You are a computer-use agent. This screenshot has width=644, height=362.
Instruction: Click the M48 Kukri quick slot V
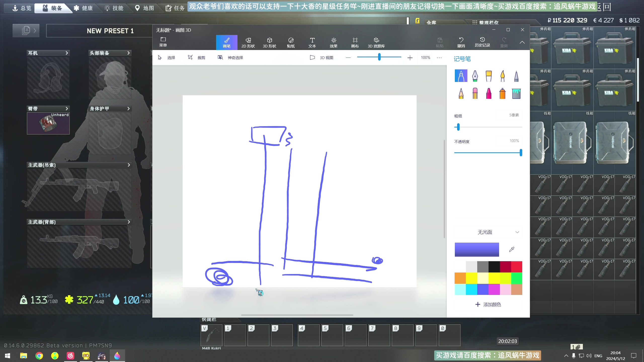pos(211,335)
